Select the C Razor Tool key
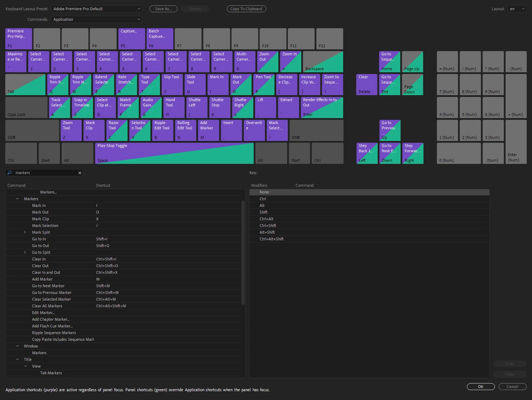The width and height of the screenshot is (532, 400). pyautogui.click(x=117, y=130)
